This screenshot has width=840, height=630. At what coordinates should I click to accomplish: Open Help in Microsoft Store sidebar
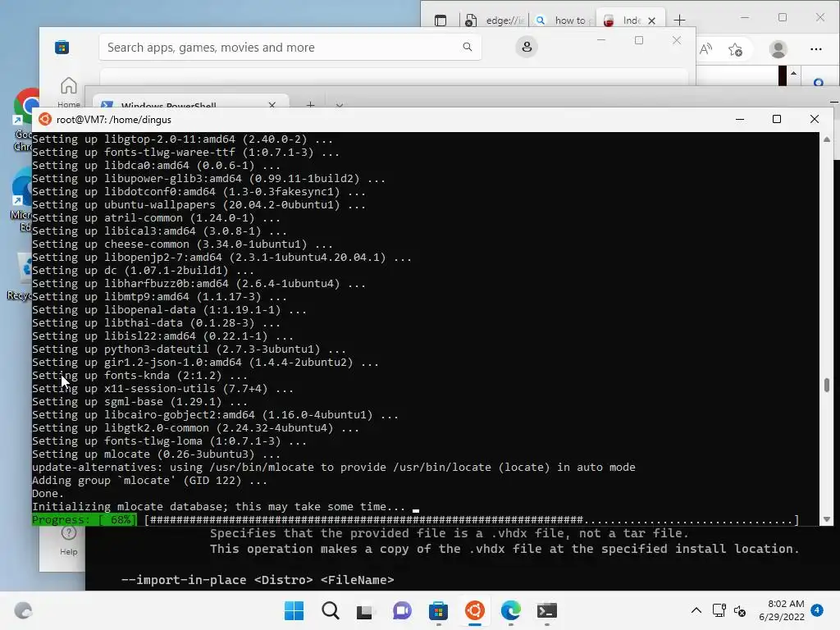(69, 540)
